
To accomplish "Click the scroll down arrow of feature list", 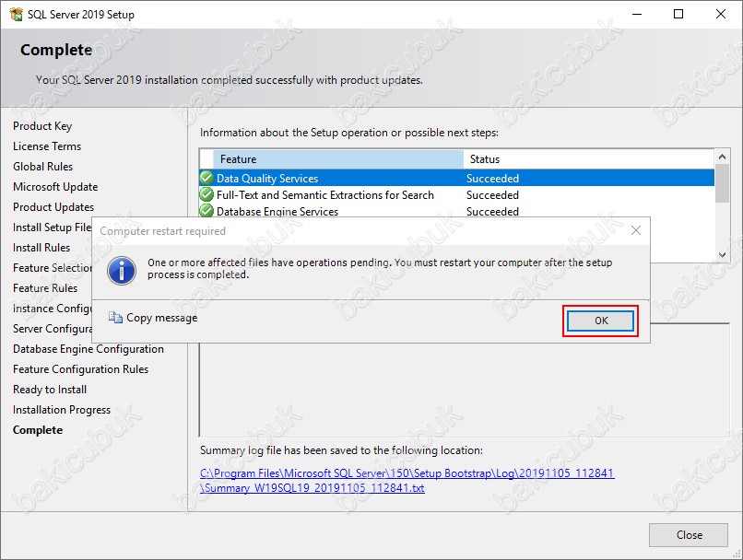I will (722, 255).
